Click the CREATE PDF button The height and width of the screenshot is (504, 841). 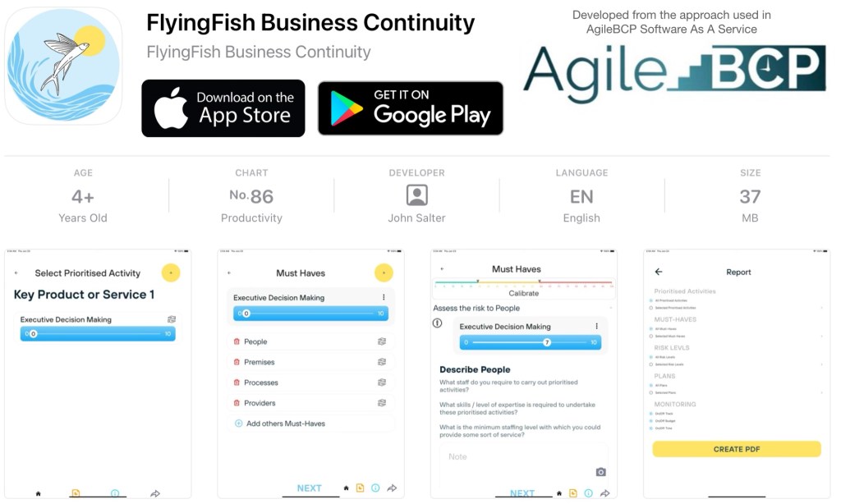point(737,449)
